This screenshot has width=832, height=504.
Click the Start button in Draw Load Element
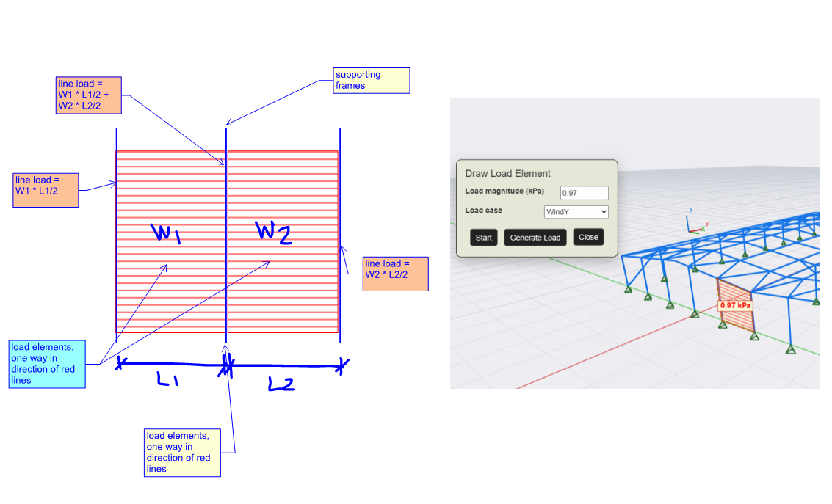483,238
